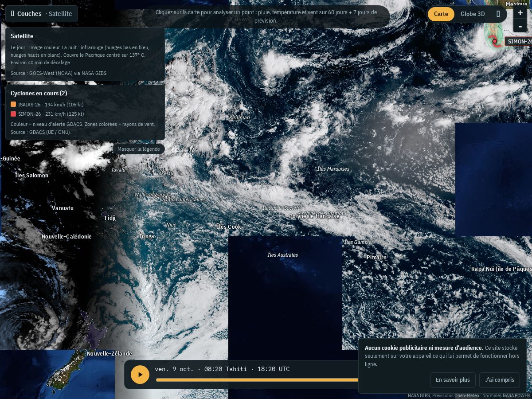This screenshot has width=532, height=399.
Task: Click the Îles Cook map label
Action: point(229,227)
